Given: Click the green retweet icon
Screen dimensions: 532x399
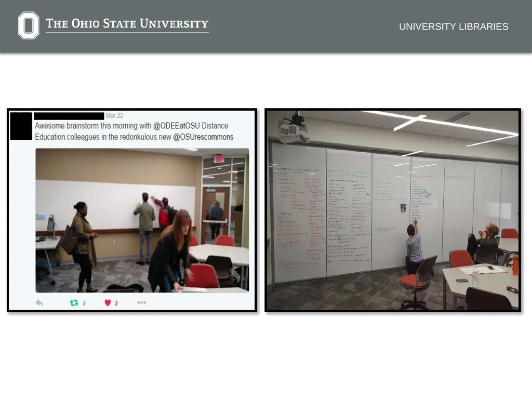Looking at the screenshot, I should point(74,303).
